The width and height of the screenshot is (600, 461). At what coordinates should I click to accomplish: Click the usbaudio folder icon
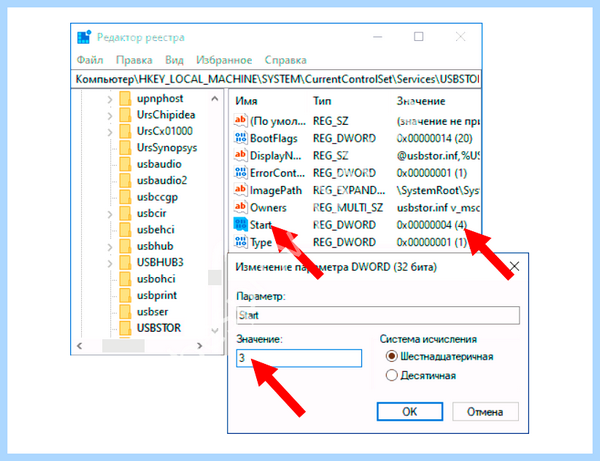[x=125, y=164]
